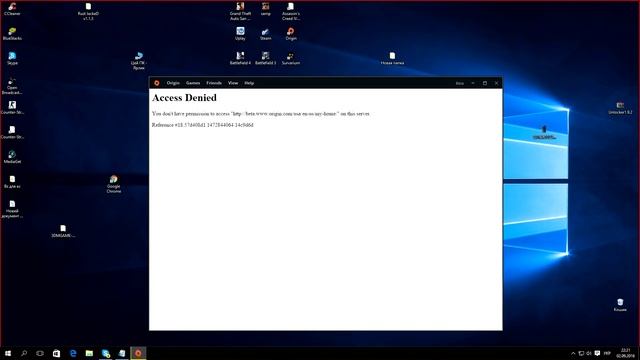Select the Origin shortcut on the desktop

[291, 33]
